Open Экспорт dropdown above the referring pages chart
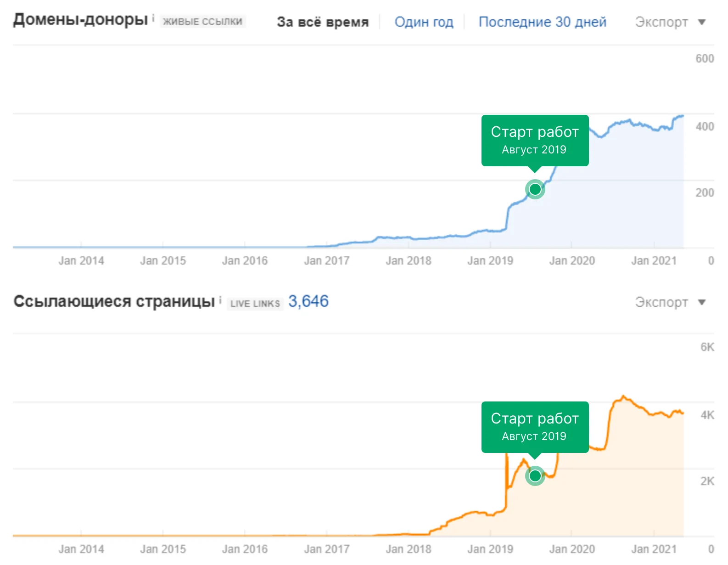 pyautogui.click(x=670, y=302)
